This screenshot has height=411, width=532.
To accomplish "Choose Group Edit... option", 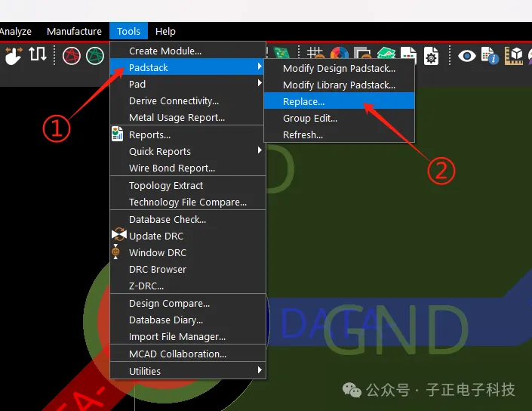I will [x=340, y=118].
